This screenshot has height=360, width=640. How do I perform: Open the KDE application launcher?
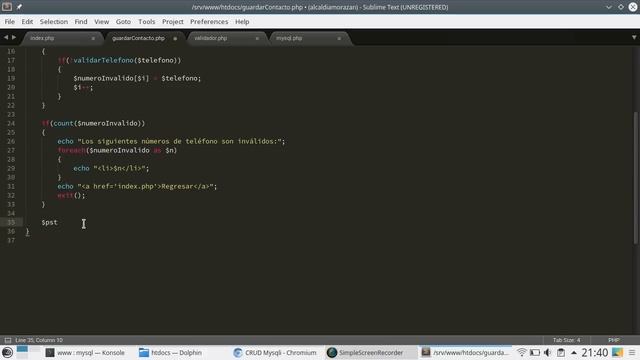click(7, 353)
